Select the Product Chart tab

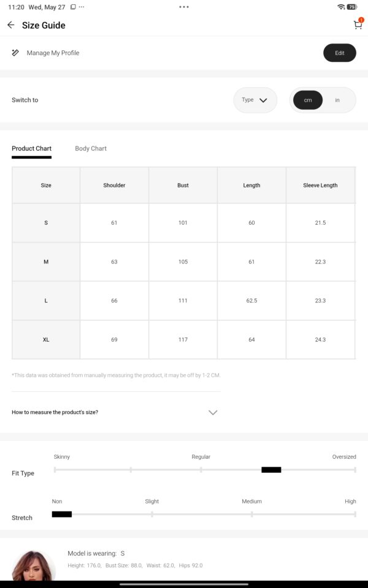click(x=31, y=148)
